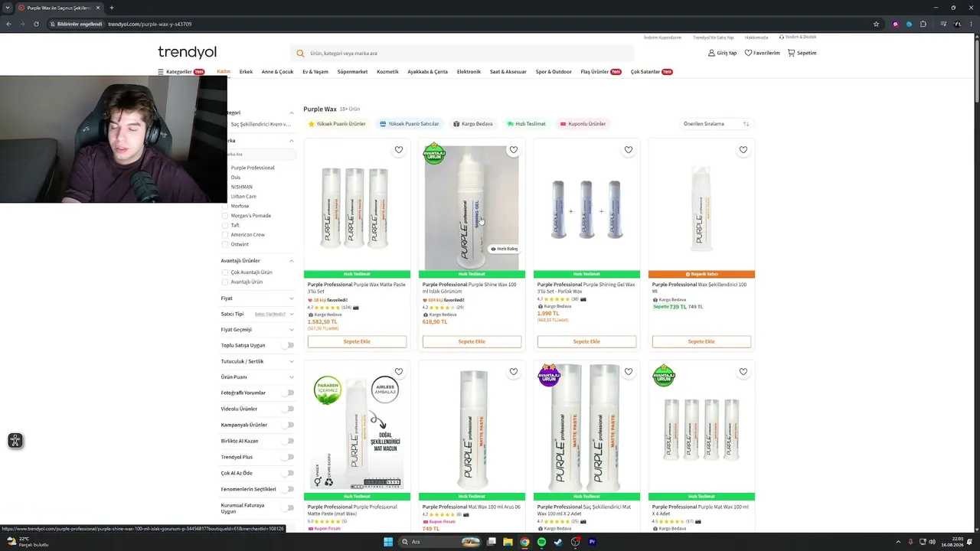
Task: Open the Anne & Çocuk category menu
Action: [x=277, y=72]
